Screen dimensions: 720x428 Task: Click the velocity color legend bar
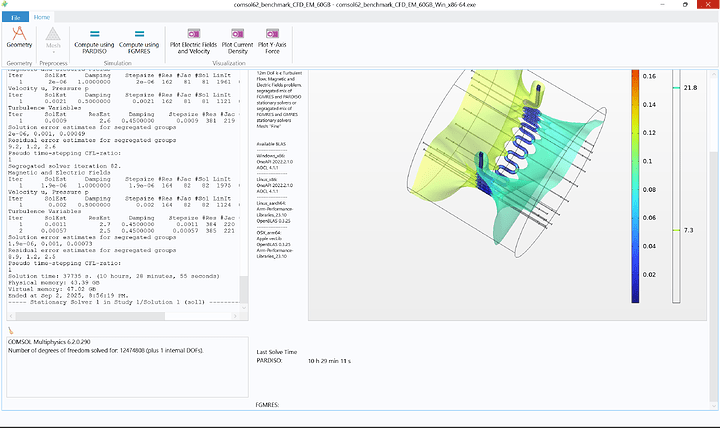click(x=635, y=186)
